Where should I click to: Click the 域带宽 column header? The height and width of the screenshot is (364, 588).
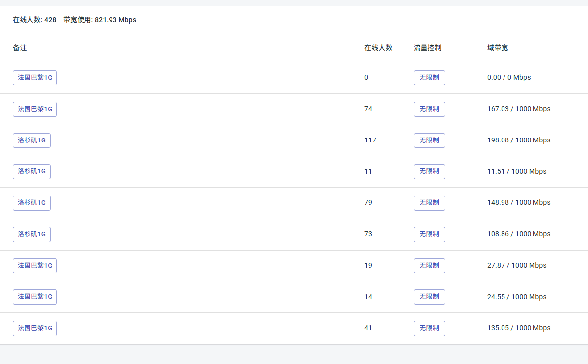point(498,48)
